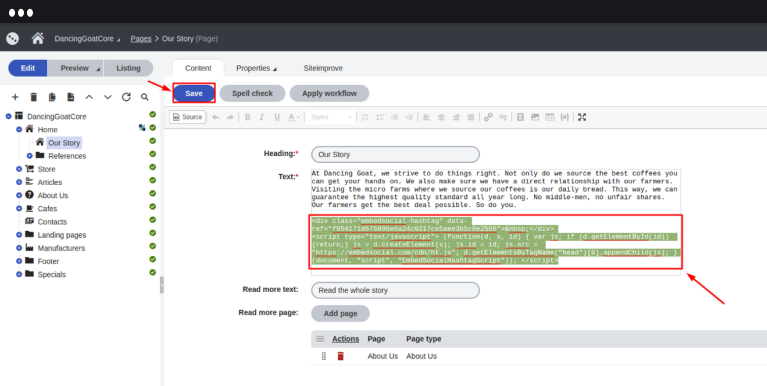767x386 pixels.
Task: Search the content tree
Action: coord(145,97)
